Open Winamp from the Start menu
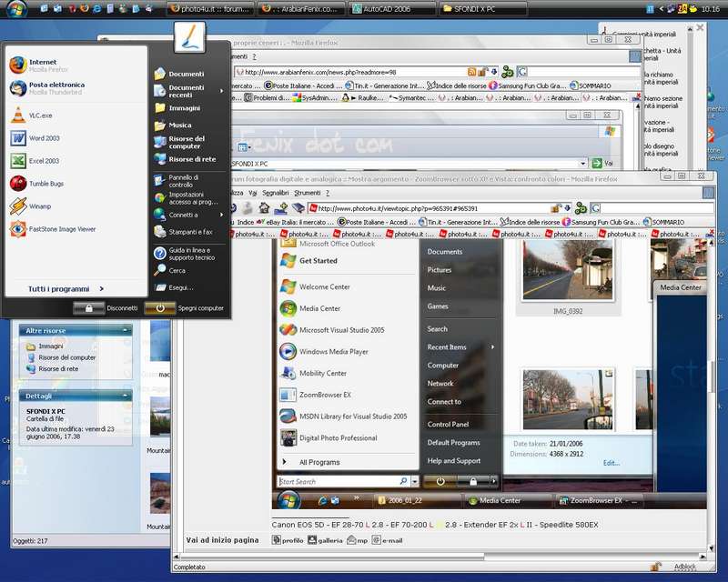The height and width of the screenshot is (582, 728). [31, 206]
